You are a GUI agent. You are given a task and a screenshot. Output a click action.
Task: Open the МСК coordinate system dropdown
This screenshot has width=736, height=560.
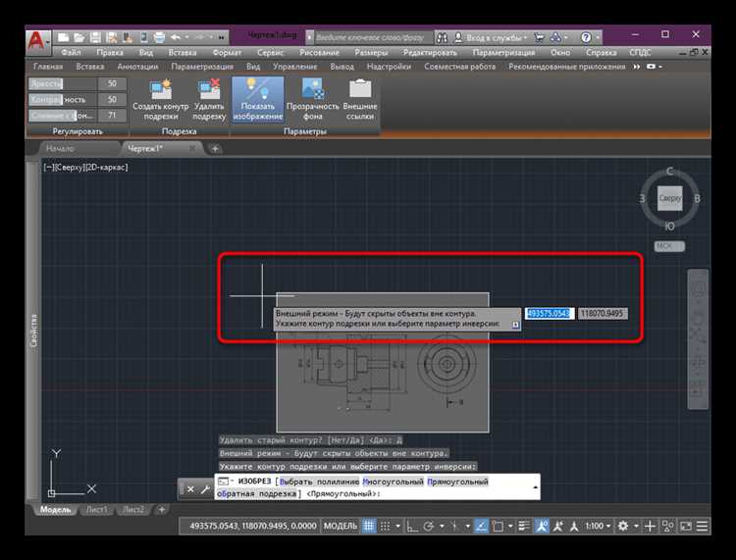tap(669, 246)
